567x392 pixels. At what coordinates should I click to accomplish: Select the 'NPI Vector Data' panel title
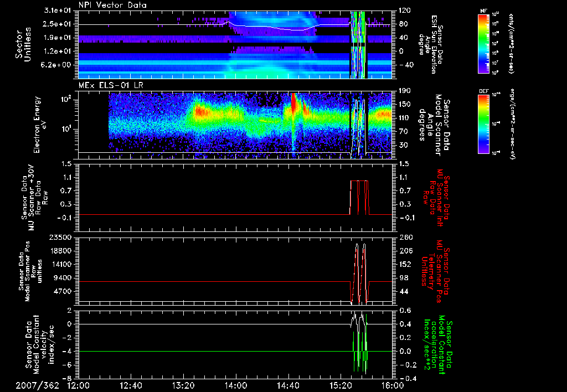[112, 5]
